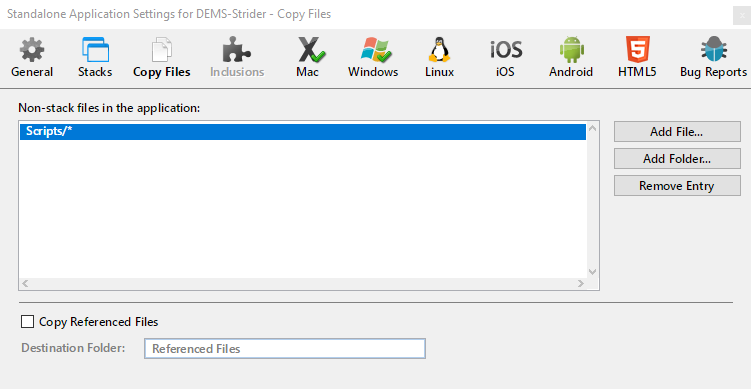Remove the selected entry with Remove Entry

point(677,185)
